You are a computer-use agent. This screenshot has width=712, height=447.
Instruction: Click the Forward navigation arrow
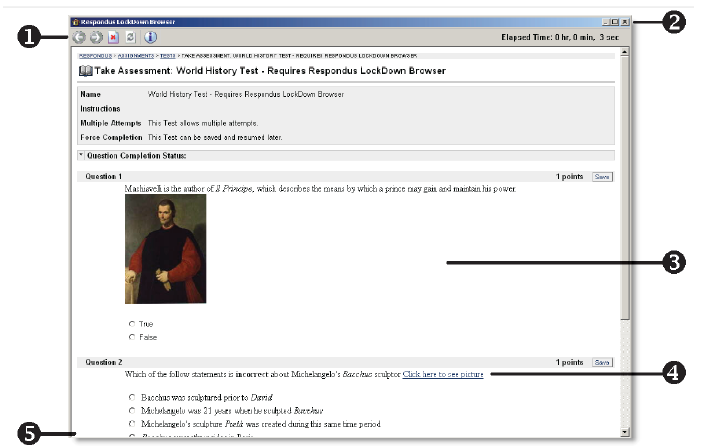[x=95, y=38]
